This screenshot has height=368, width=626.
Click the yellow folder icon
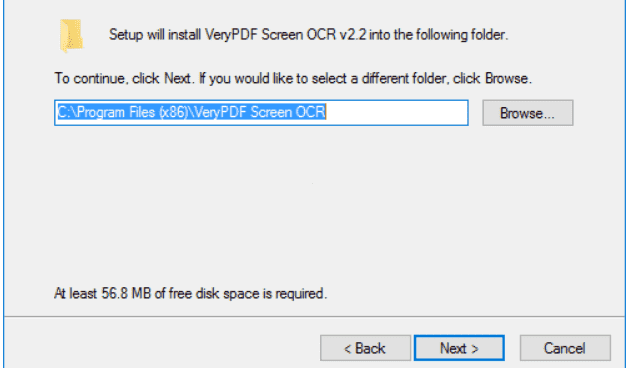pos(71,36)
